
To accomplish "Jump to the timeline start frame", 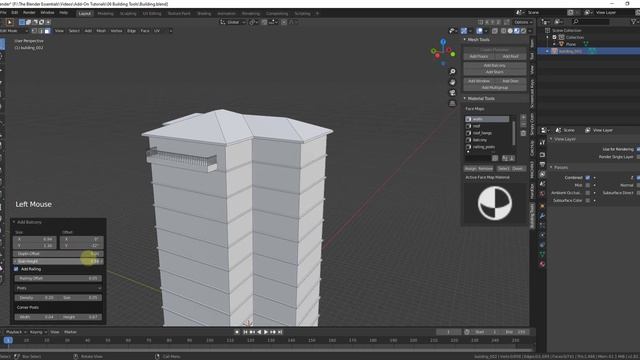I will (x=245, y=332).
